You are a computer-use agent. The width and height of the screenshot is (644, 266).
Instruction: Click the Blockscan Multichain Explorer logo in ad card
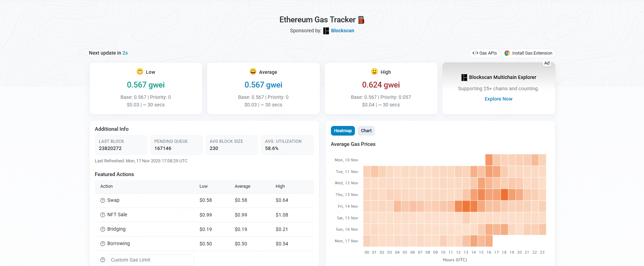465,77
